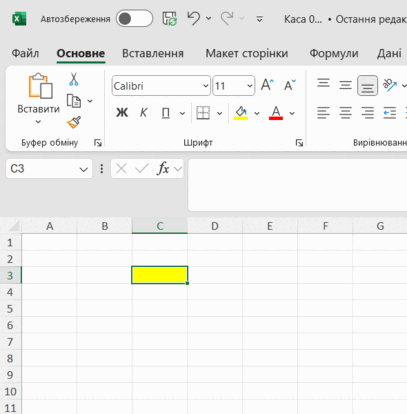This screenshot has height=414, width=407.
Task: Align text to middle of cell
Action: point(345,85)
